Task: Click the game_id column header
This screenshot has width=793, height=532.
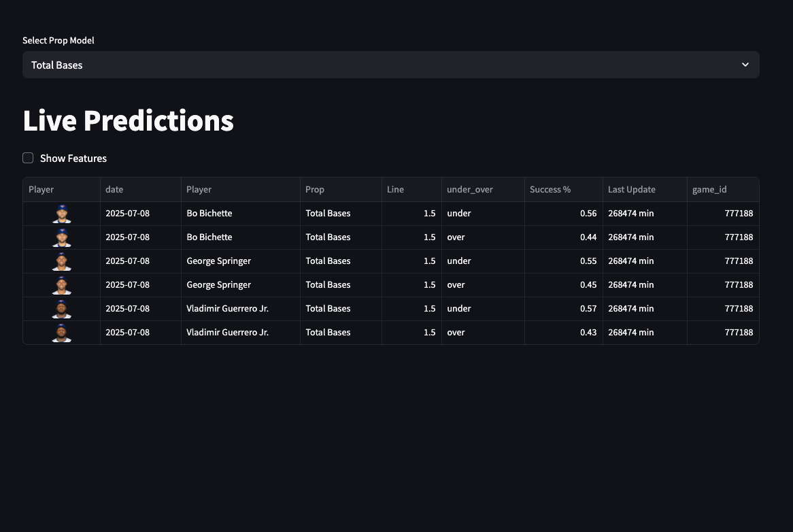Action: tap(709, 190)
